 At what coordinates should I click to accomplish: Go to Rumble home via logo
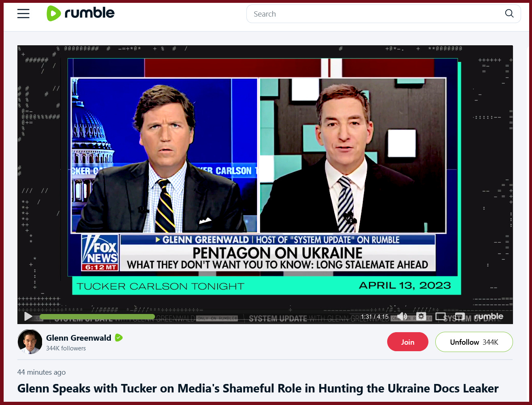(x=81, y=13)
